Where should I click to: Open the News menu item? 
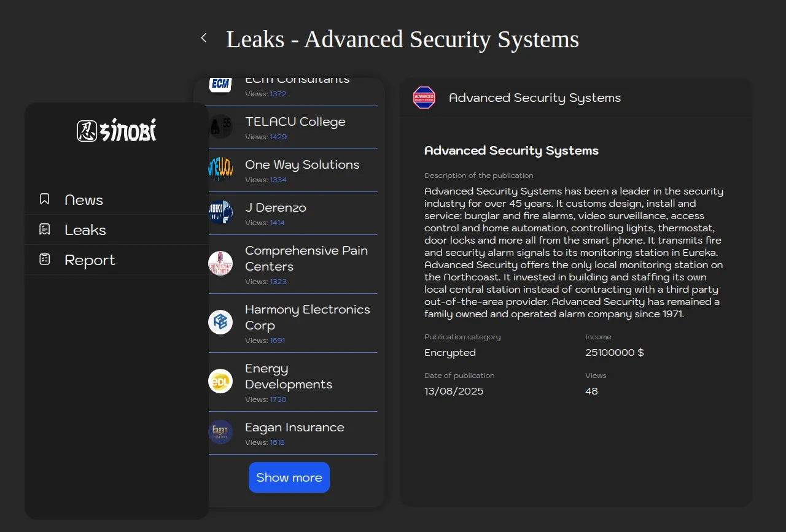pyautogui.click(x=84, y=200)
